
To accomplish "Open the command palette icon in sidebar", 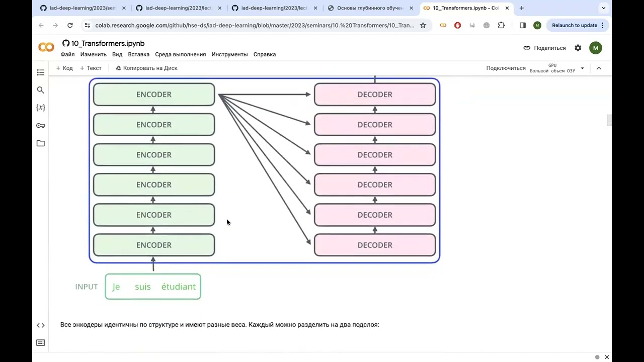I will click(x=41, y=343).
